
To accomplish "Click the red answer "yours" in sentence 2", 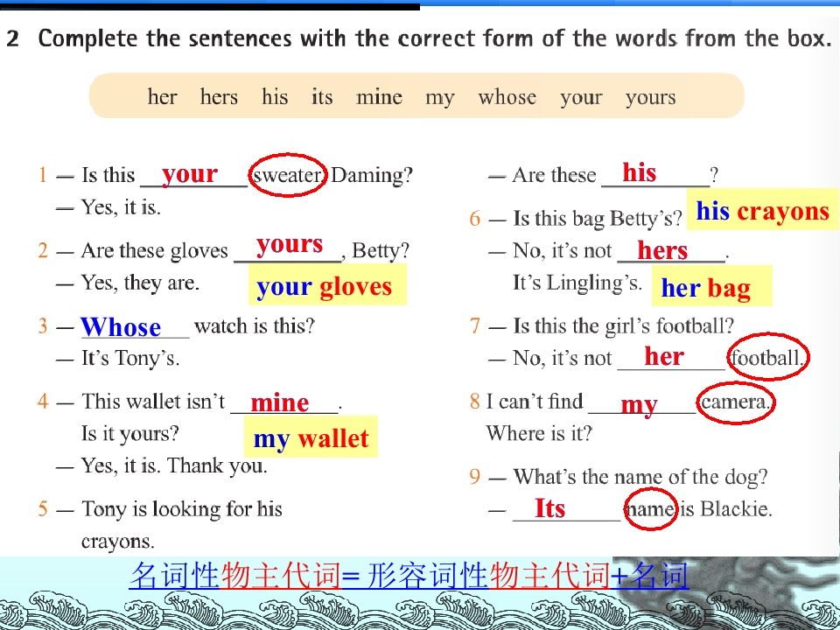I will (290, 244).
